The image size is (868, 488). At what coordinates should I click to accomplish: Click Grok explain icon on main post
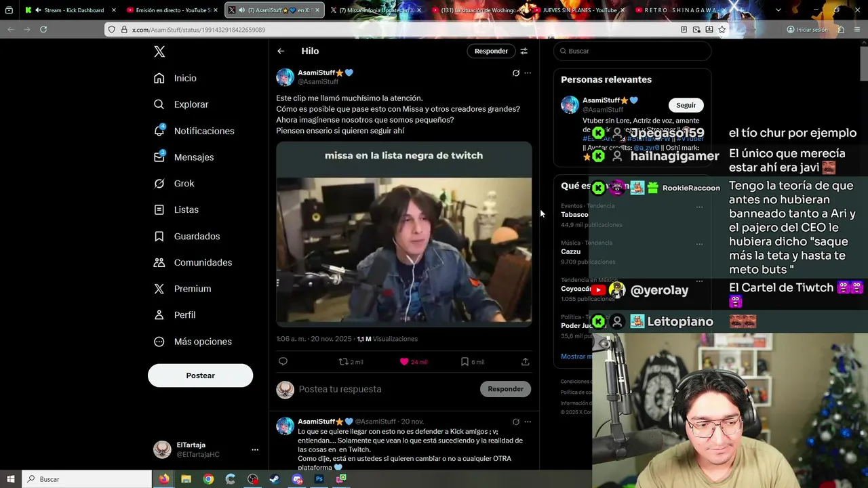click(x=516, y=73)
